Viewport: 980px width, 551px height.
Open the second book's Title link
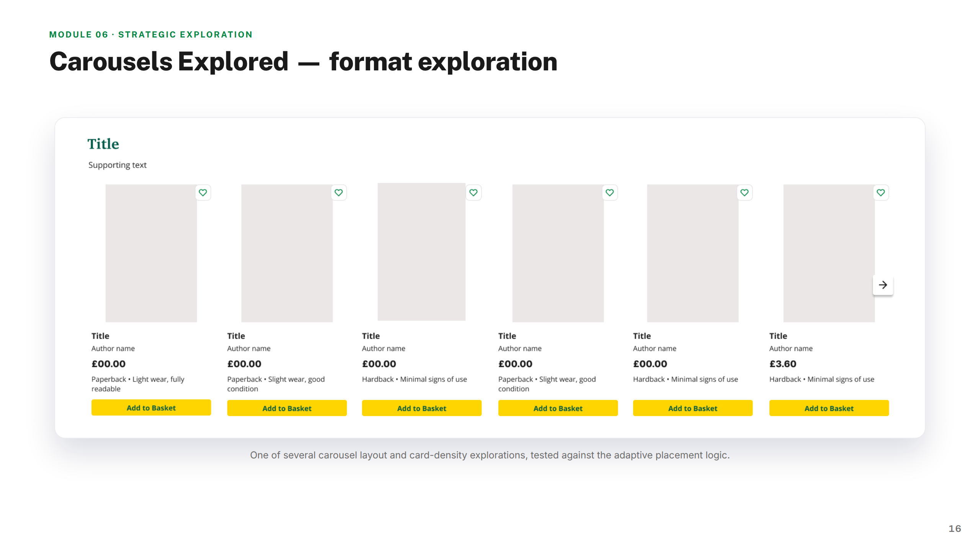pyautogui.click(x=236, y=336)
